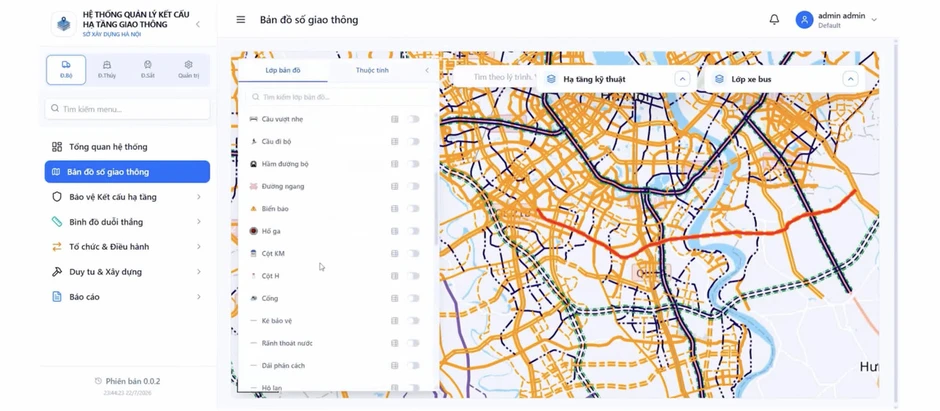Open attribute table for Cống
This screenshot has width=940, height=411.
point(394,298)
